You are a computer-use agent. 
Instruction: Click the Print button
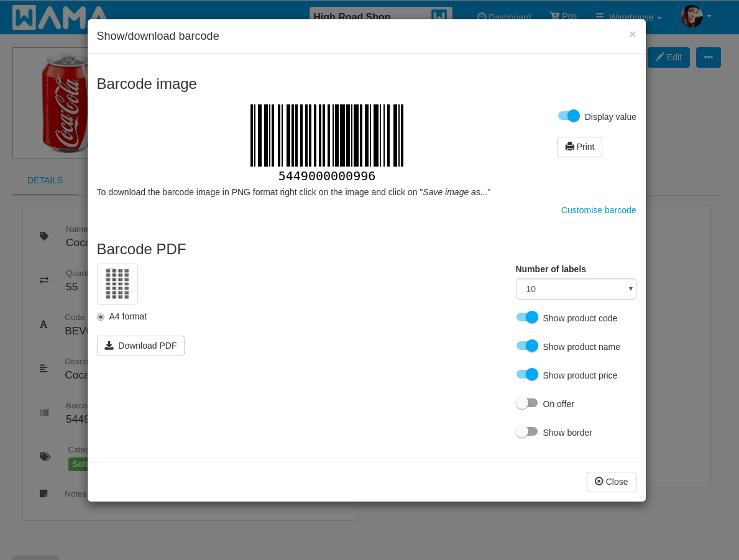coord(580,147)
